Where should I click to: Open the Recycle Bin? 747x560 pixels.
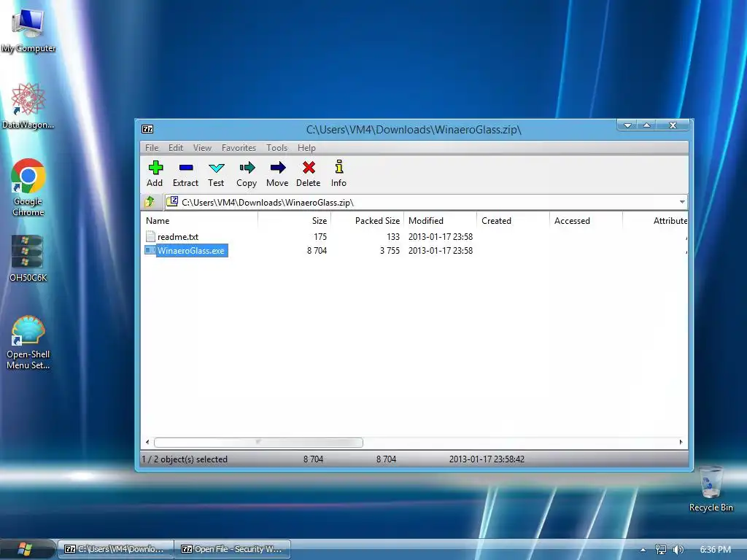[711, 489]
